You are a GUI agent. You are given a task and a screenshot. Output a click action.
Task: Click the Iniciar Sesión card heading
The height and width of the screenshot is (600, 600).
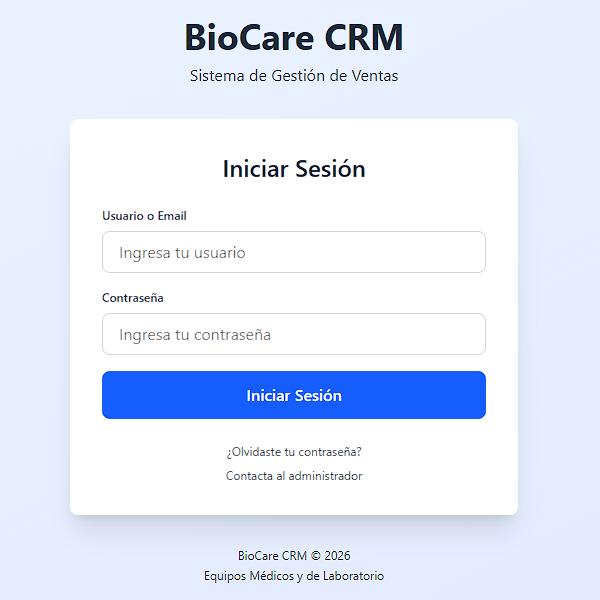[294, 169]
